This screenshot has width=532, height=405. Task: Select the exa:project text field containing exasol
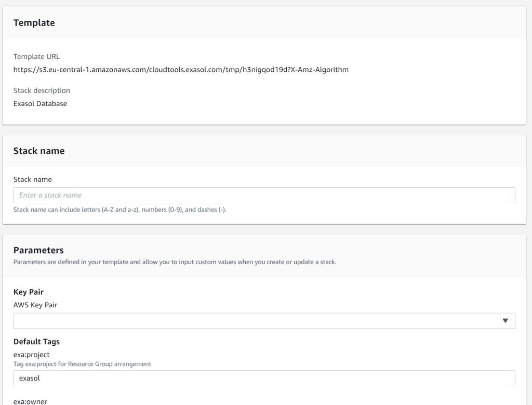click(264, 378)
